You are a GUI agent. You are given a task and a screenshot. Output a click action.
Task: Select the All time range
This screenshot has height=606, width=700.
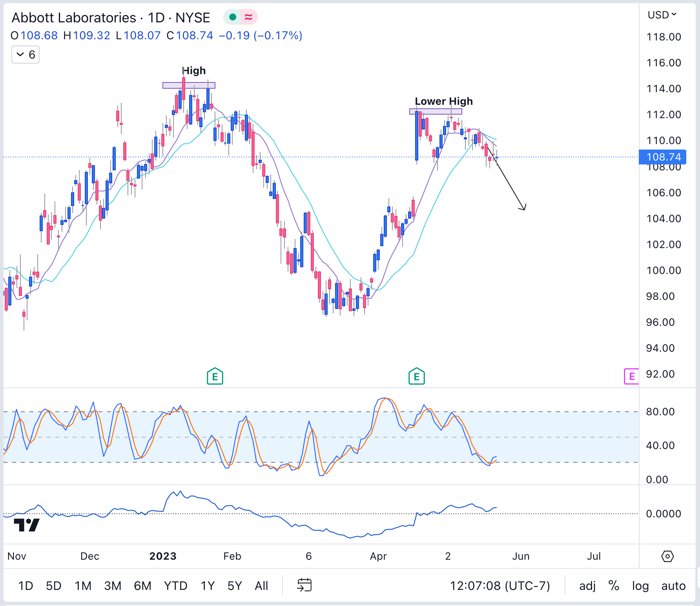[261, 586]
